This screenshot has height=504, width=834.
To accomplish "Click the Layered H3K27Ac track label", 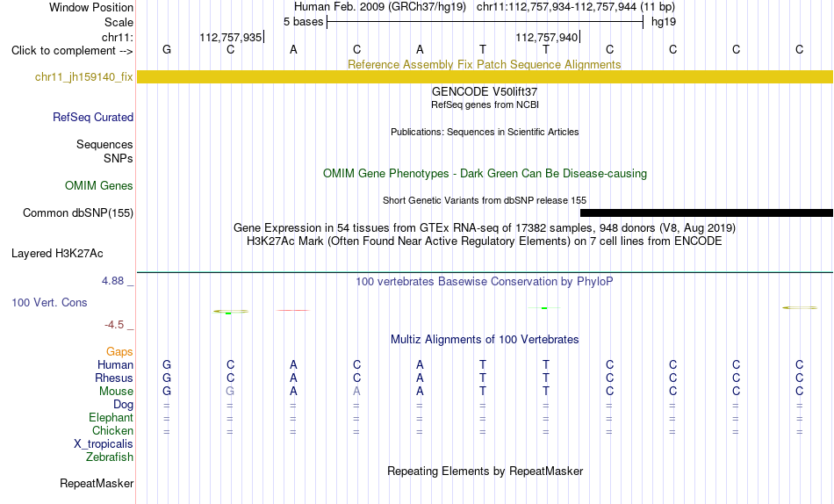I will (57, 254).
